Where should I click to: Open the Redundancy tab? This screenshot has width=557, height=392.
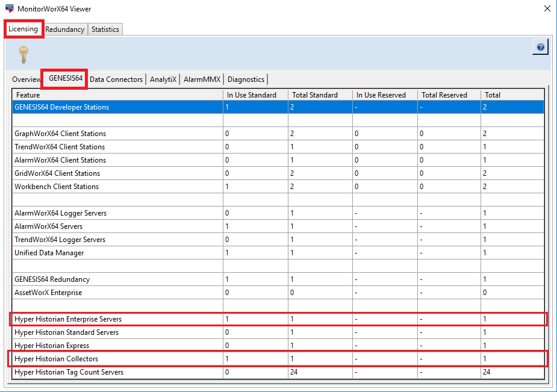pos(64,30)
